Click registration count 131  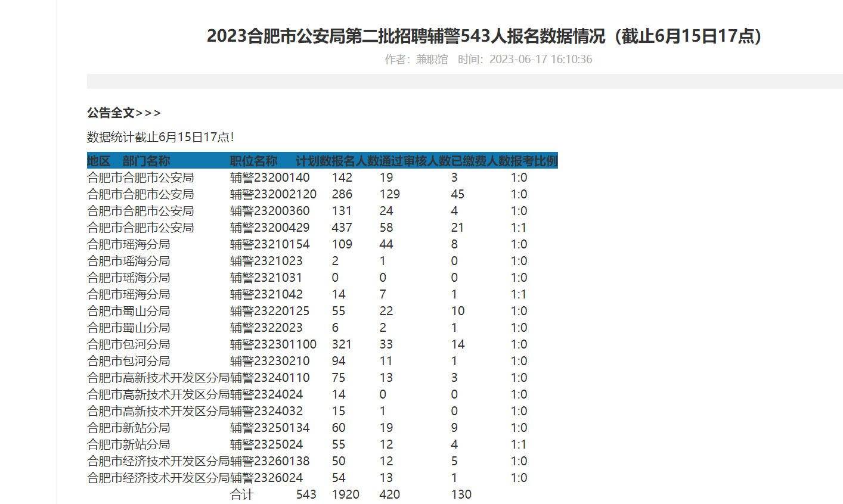click(x=342, y=211)
